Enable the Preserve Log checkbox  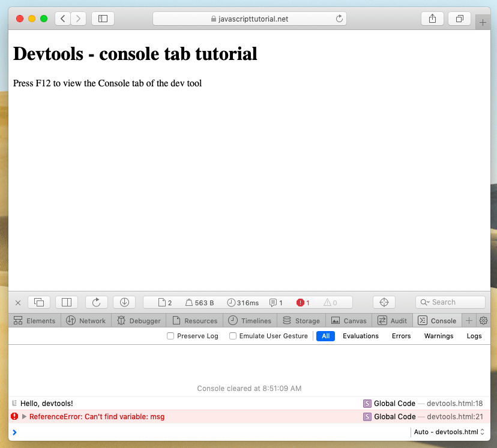170,336
